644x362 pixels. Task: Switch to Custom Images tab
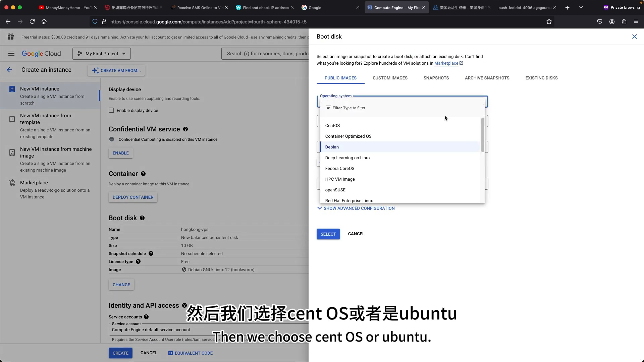coord(390,78)
